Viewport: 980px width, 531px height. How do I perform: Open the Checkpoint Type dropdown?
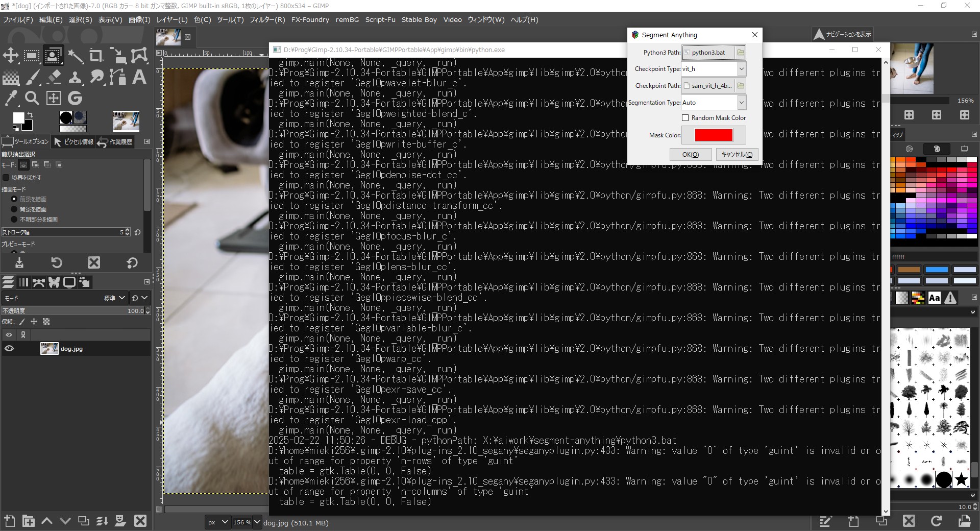741,69
